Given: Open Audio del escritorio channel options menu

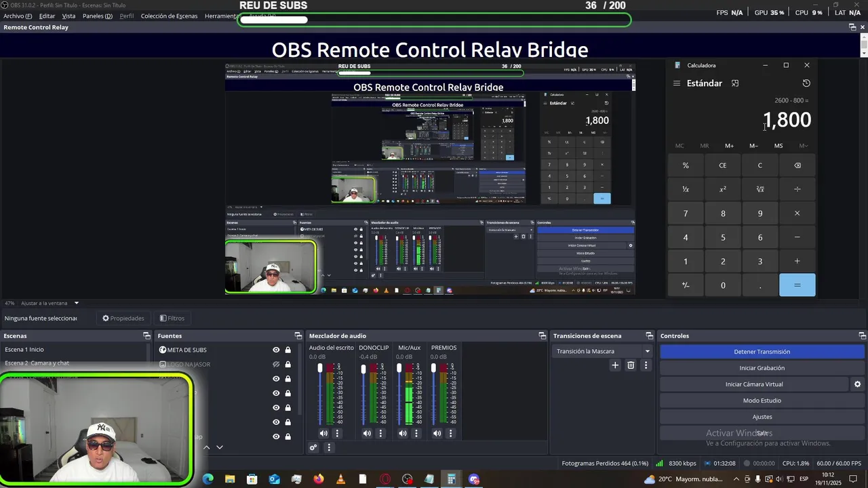Looking at the screenshot, I should (x=337, y=433).
